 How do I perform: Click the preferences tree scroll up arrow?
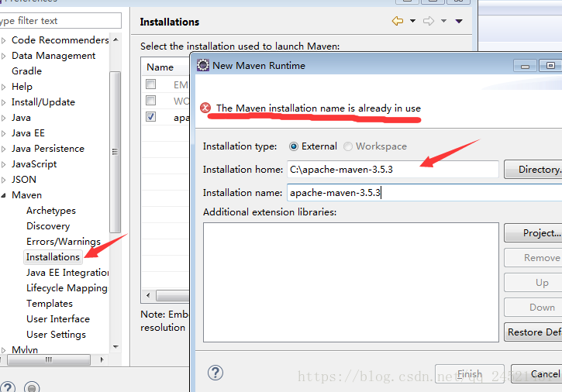(116, 40)
